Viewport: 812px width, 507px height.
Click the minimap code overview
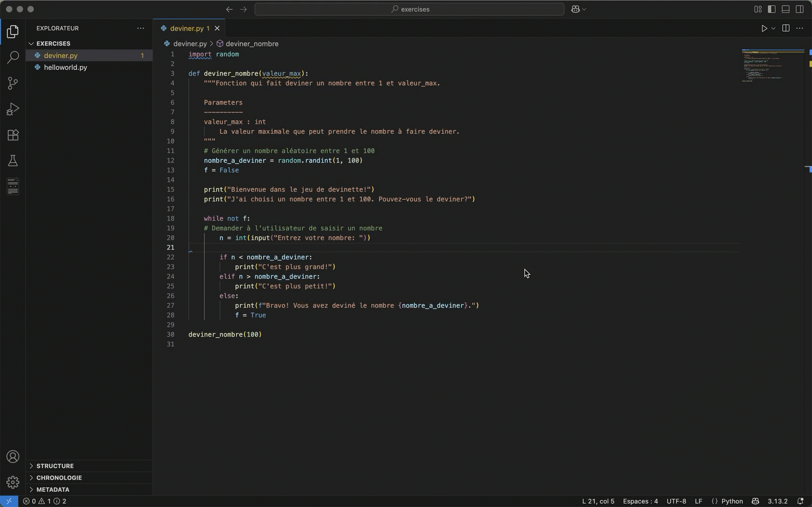772,66
